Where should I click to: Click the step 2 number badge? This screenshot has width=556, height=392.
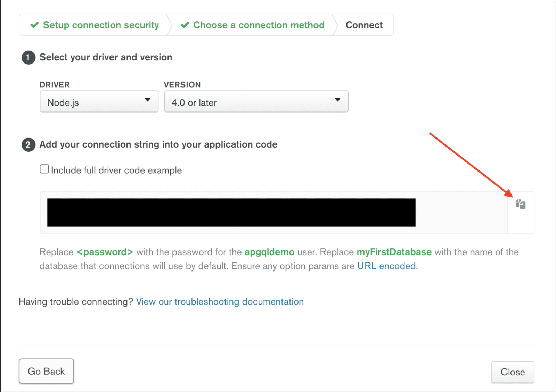click(x=28, y=145)
